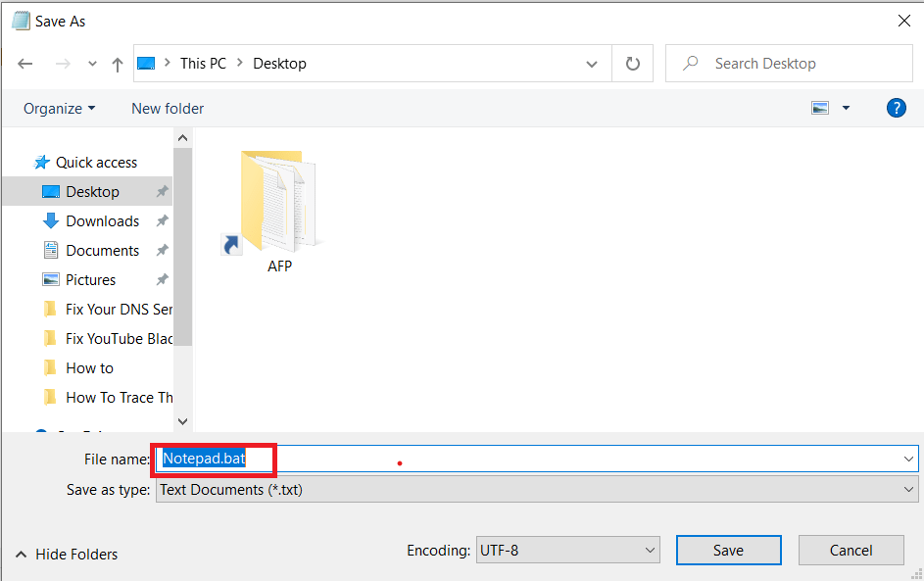Click the This PC breadcrumb item

[x=202, y=63]
